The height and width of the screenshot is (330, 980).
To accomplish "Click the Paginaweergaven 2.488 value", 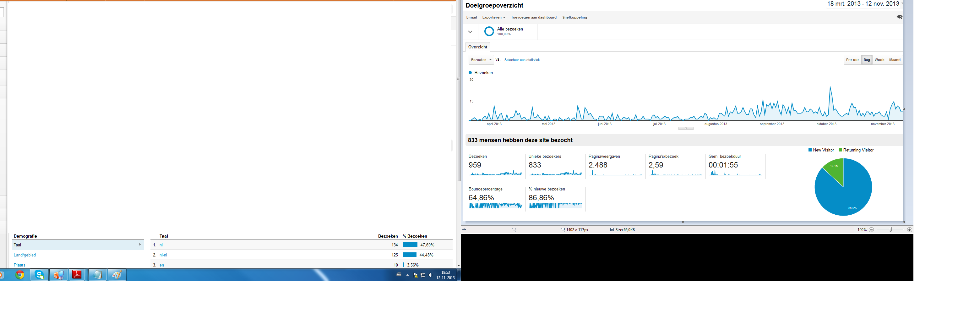I will [x=598, y=165].
